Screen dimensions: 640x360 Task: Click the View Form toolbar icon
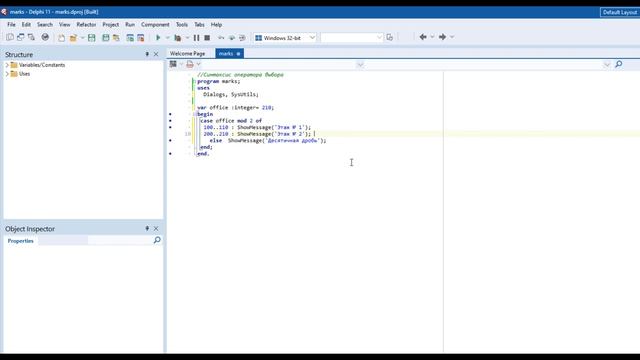click(20, 38)
